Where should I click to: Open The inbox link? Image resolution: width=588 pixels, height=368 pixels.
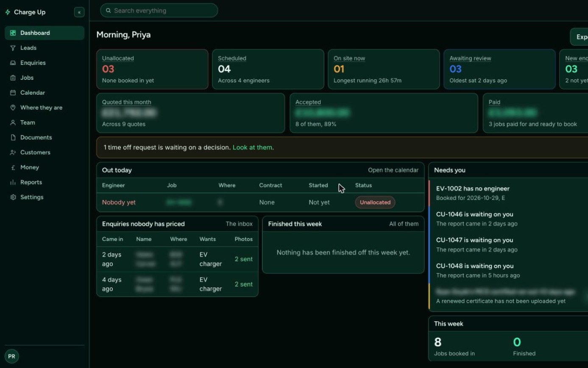pyautogui.click(x=239, y=224)
